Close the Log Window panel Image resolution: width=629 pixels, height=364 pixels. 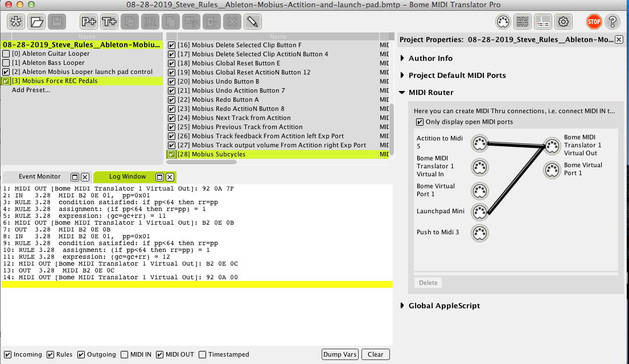[x=170, y=177]
